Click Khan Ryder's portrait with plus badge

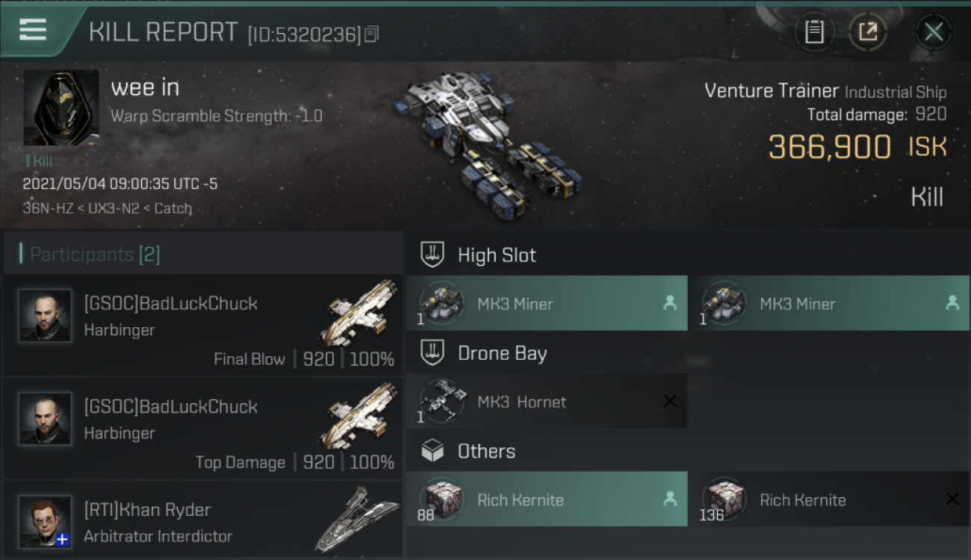[x=46, y=521]
